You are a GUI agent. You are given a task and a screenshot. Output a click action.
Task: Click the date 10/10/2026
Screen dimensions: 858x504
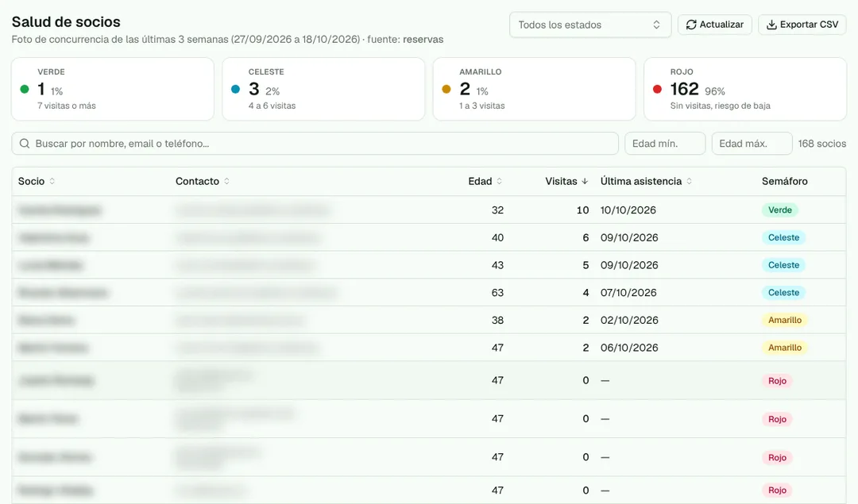(x=628, y=210)
